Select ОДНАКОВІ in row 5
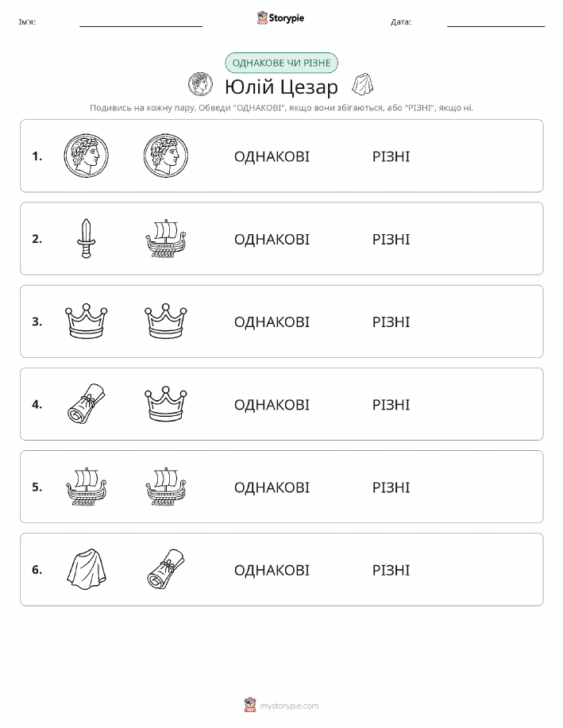Image resolution: width=563 pixels, height=728 pixels. tap(272, 487)
